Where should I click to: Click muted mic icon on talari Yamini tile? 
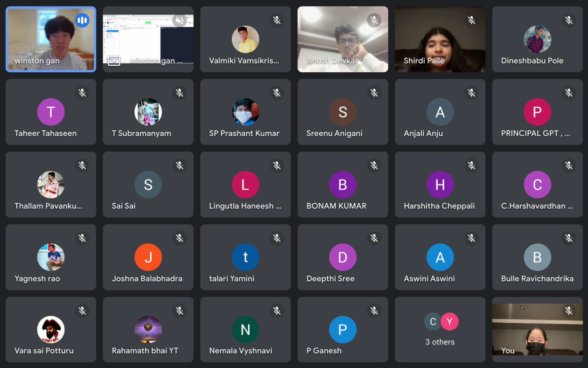[277, 238]
